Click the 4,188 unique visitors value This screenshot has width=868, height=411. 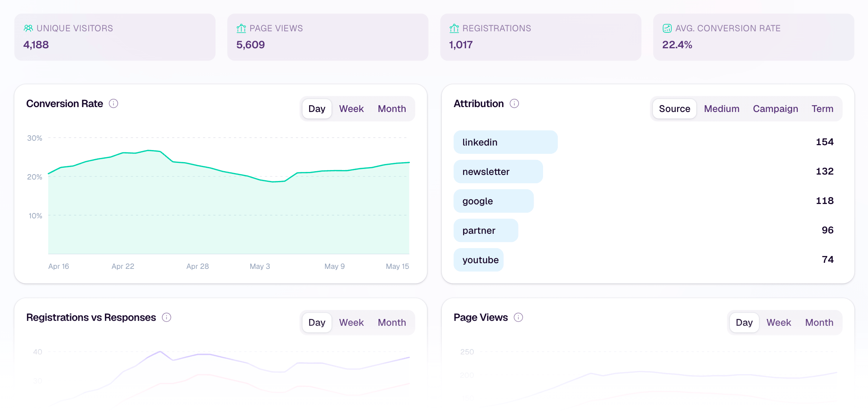tap(36, 45)
